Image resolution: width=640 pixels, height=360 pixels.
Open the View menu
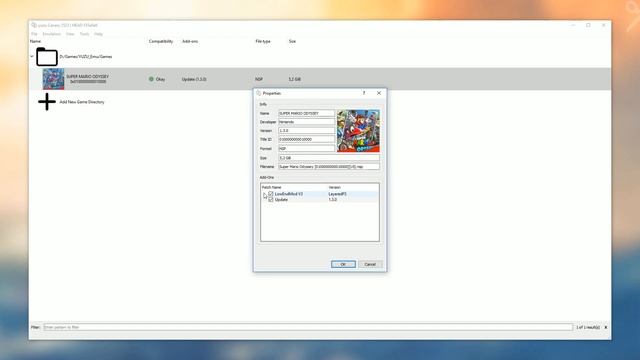point(70,34)
